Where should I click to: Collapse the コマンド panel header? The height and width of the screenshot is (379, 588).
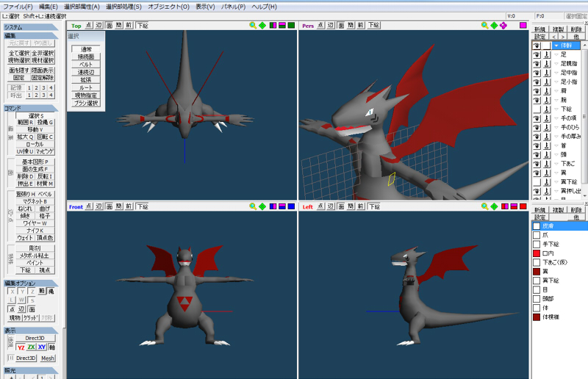31,108
